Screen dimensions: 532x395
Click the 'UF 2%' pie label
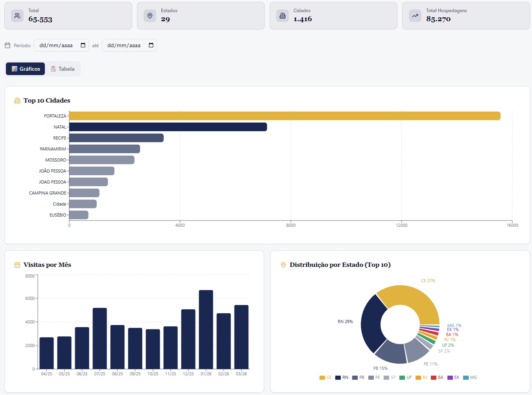448,345
